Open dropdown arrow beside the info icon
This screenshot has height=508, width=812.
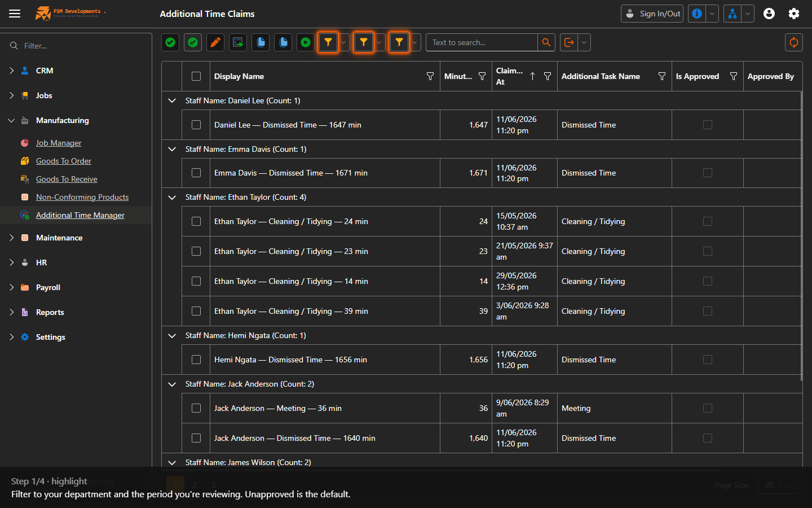point(712,14)
